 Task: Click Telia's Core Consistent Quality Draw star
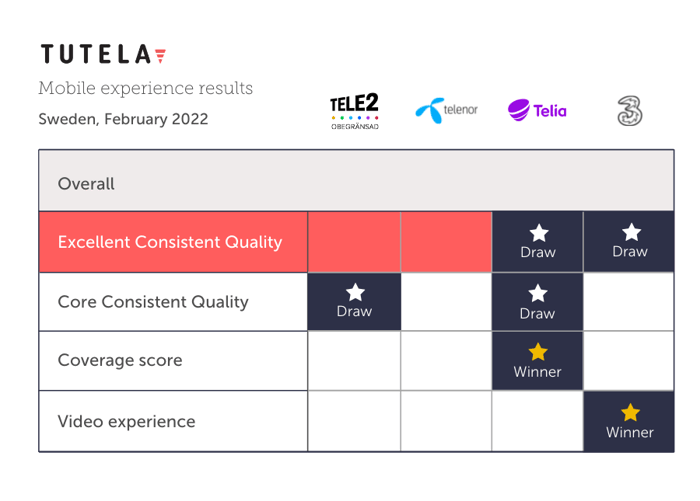coord(538,293)
